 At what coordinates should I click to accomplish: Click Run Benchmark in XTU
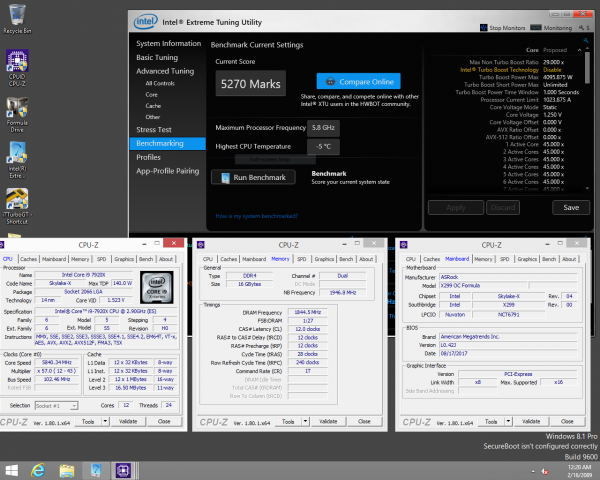[253, 177]
